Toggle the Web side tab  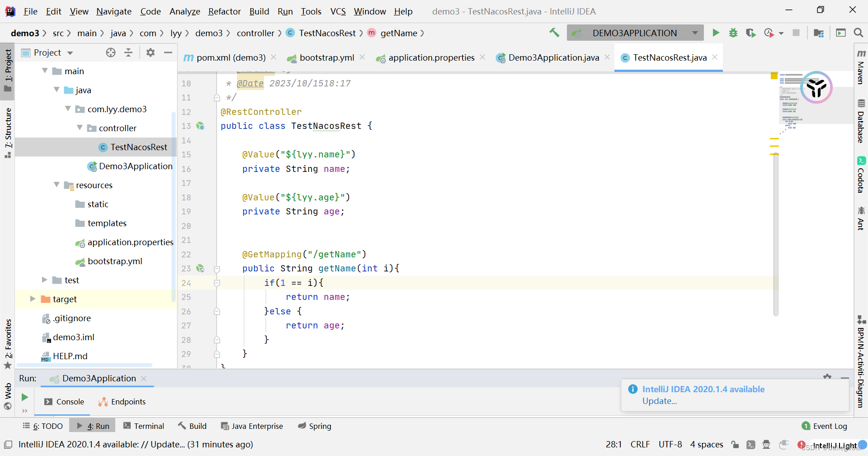pyautogui.click(x=8, y=396)
